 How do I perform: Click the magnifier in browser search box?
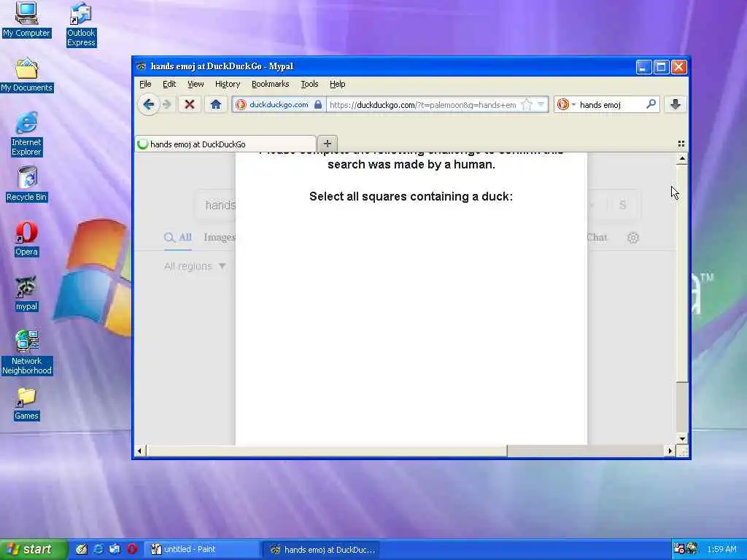[651, 104]
